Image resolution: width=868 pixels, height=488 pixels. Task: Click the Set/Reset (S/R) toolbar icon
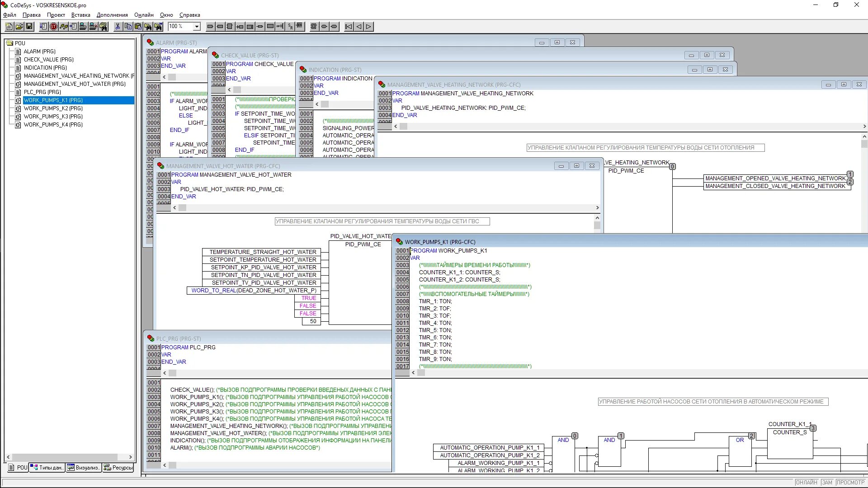(290, 27)
